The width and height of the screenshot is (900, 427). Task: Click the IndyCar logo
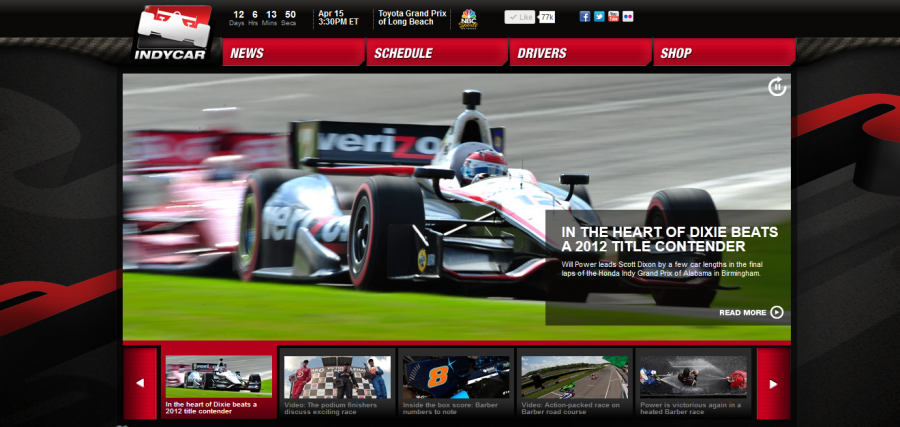pos(173,33)
